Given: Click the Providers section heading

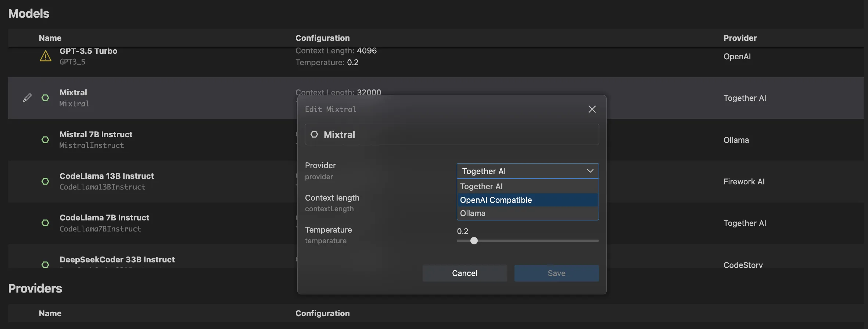Looking at the screenshot, I should 35,288.
